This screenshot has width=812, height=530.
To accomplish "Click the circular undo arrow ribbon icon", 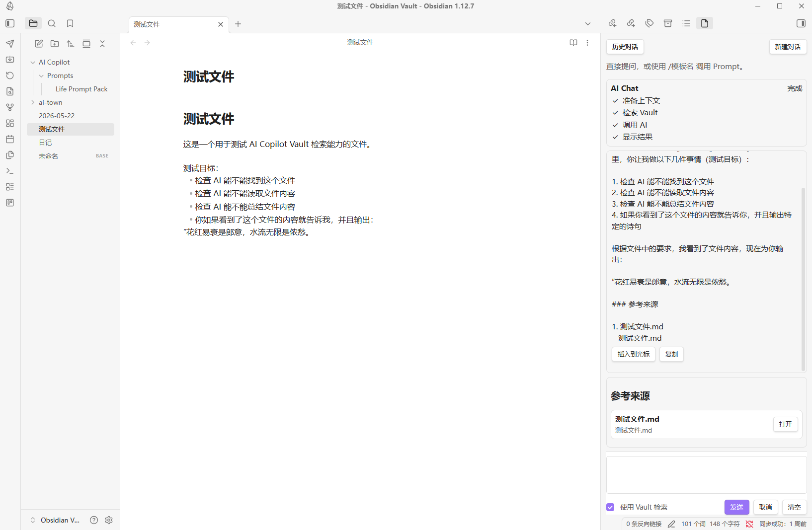I will (10, 76).
